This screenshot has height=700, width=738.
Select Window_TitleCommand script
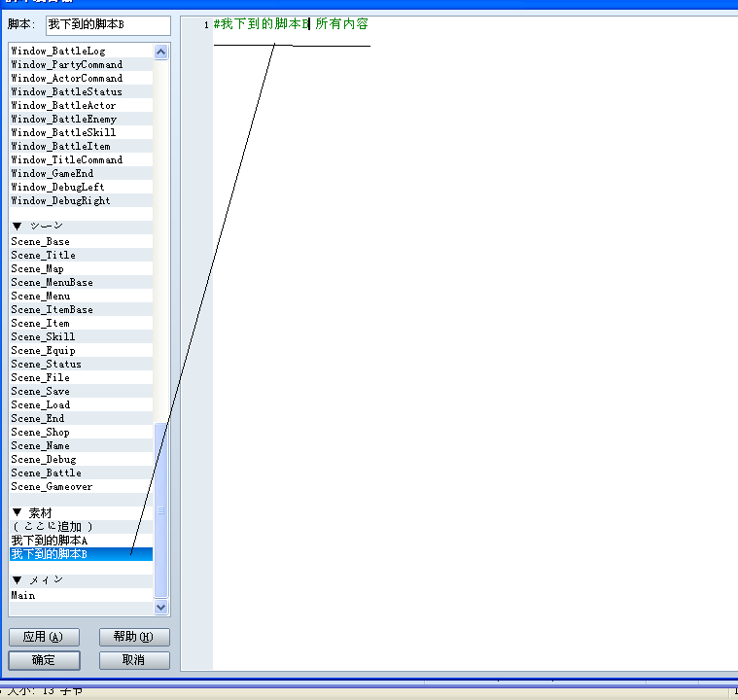point(81,160)
